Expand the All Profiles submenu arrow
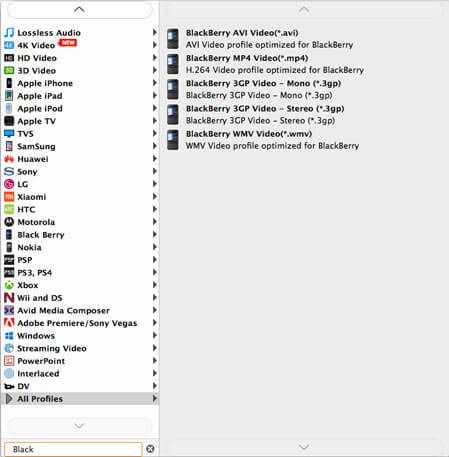Screen dimensions: 449x457 (x=155, y=398)
